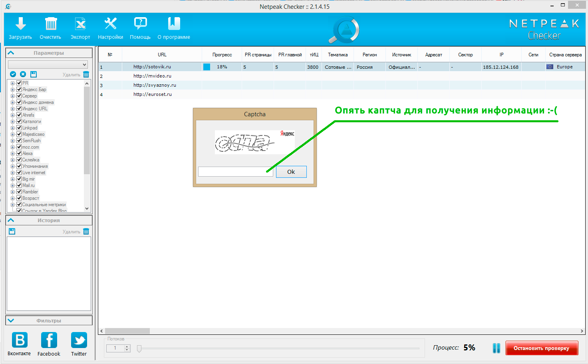Click the table's scroll right arrow
This screenshot has width=588, height=364.
[582, 331]
